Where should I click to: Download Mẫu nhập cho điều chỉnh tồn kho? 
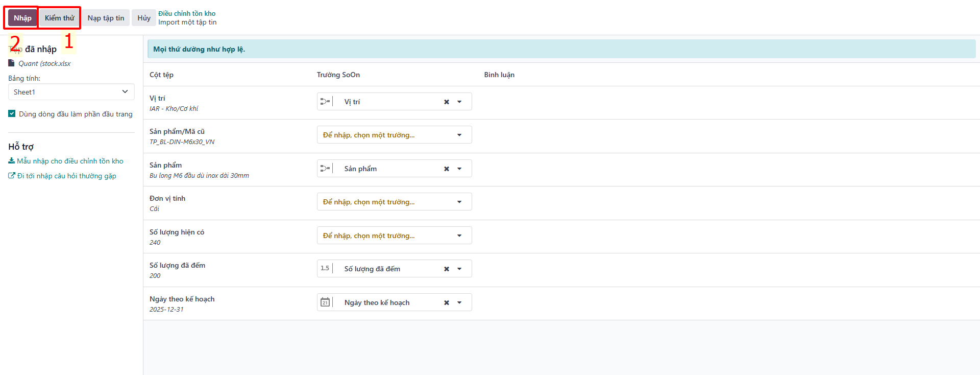70,161
